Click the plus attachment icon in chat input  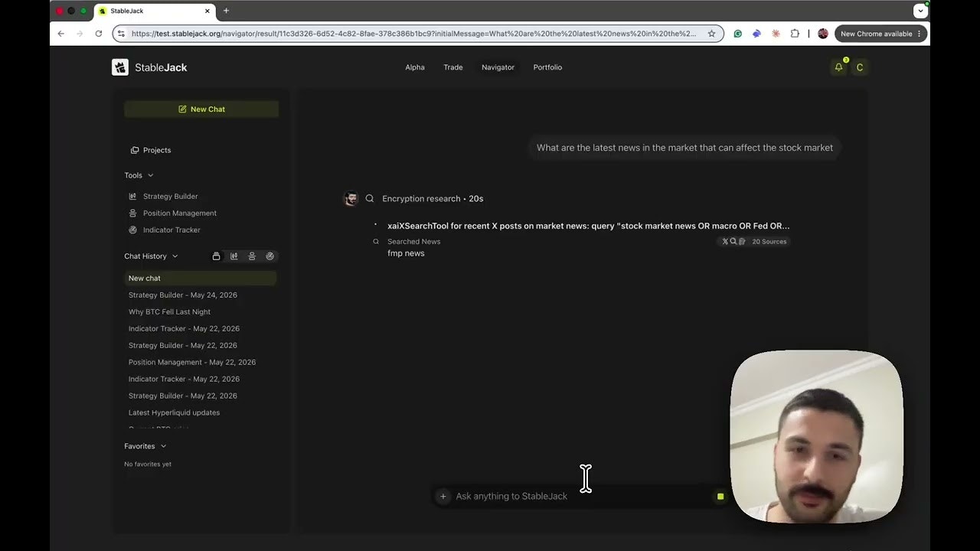point(443,497)
